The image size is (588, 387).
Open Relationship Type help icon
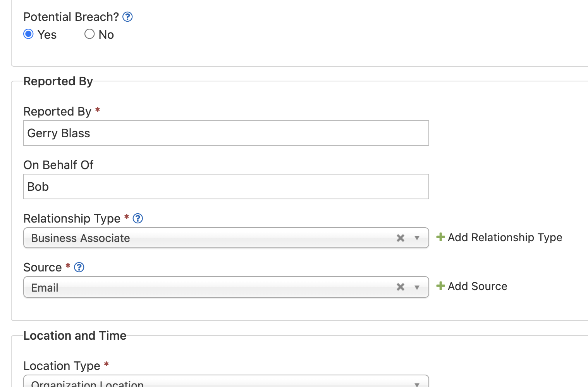tap(138, 218)
